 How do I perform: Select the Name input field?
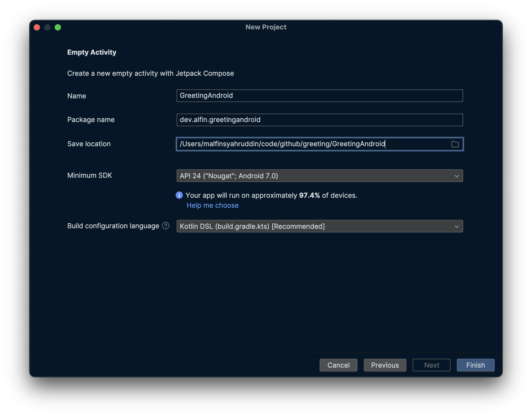[x=320, y=95]
